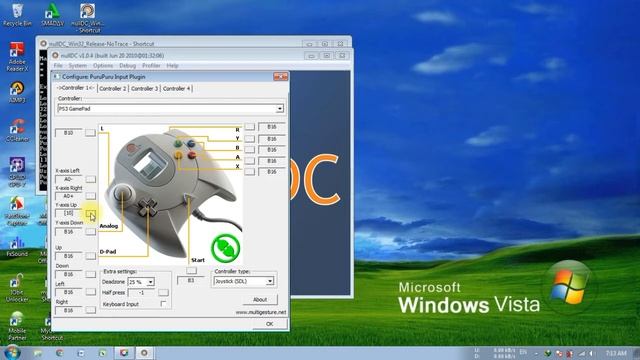Click the B button assign button
The height and width of the screenshot is (360, 640).
point(249,150)
